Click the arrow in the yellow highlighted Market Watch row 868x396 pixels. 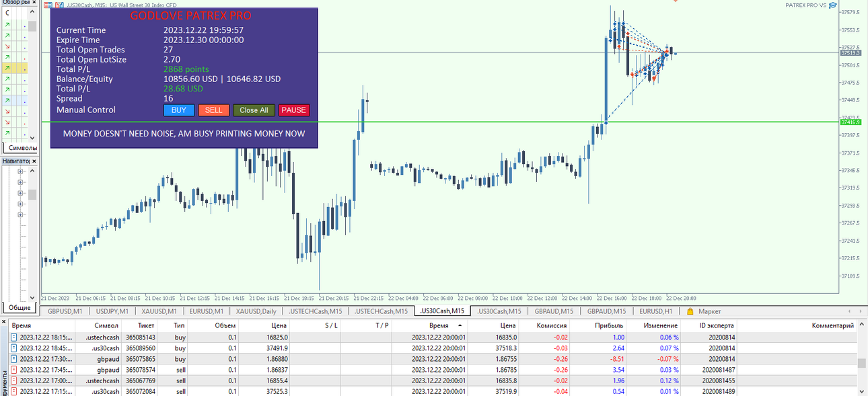[x=7, y=68]
